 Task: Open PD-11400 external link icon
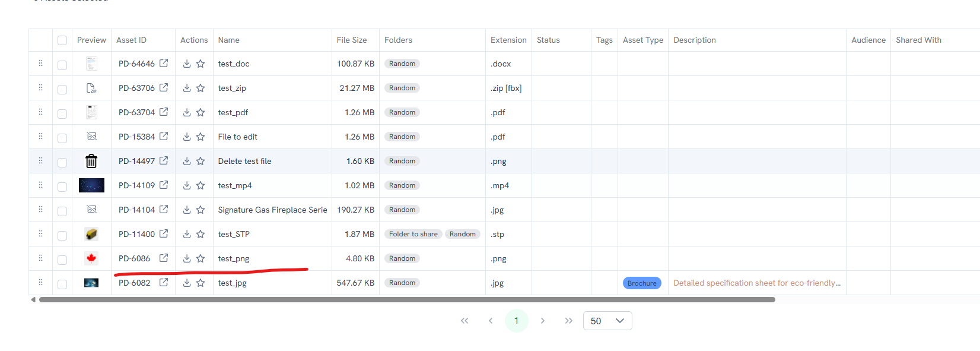[x=164, y=233]
